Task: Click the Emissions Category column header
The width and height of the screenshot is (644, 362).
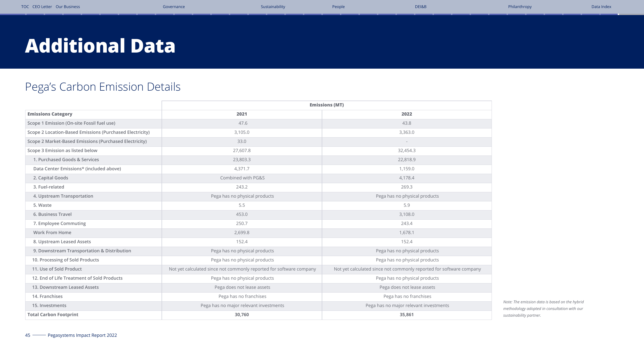Action: click(50, 114)
